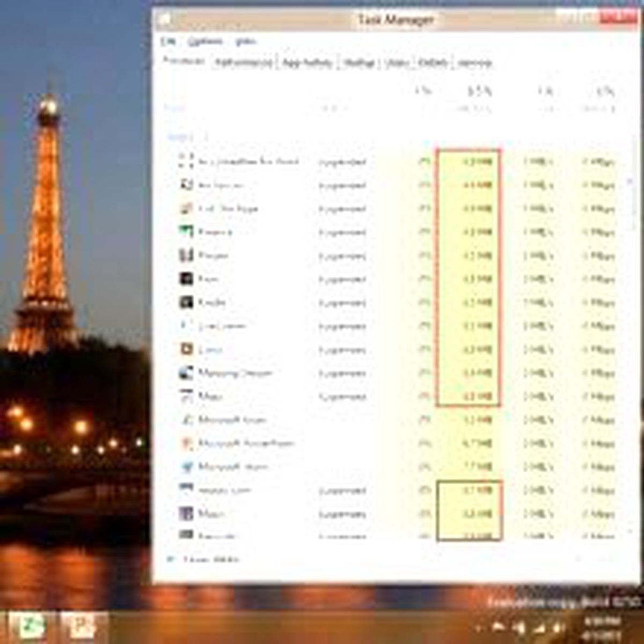Switch to the Users tab
This screenshot has width=644, height=644.
pyautogui.click(x=397, y=63)
